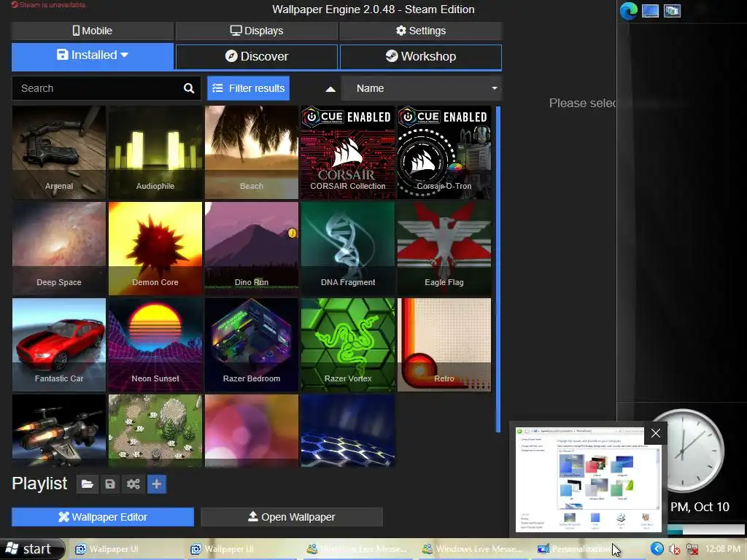Click the 12:08 PM taskbar clock
This screenshot has width=747, height=560.
point(723,549)
